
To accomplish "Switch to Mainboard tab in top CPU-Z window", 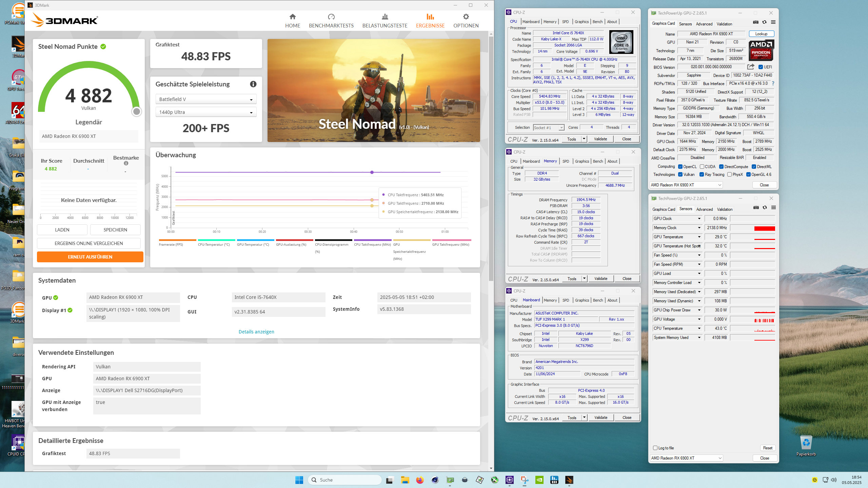I will pyautogui.click(x=531, y=22).
